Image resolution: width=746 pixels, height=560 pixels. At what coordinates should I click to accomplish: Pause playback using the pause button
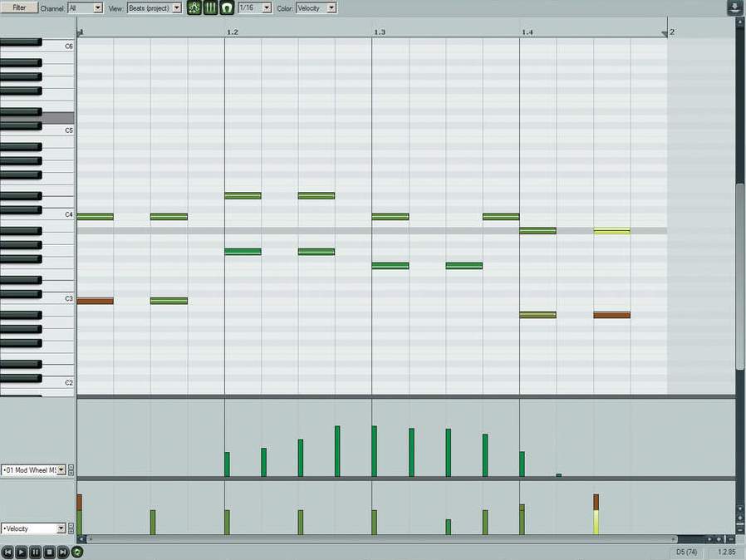[35, 553]
